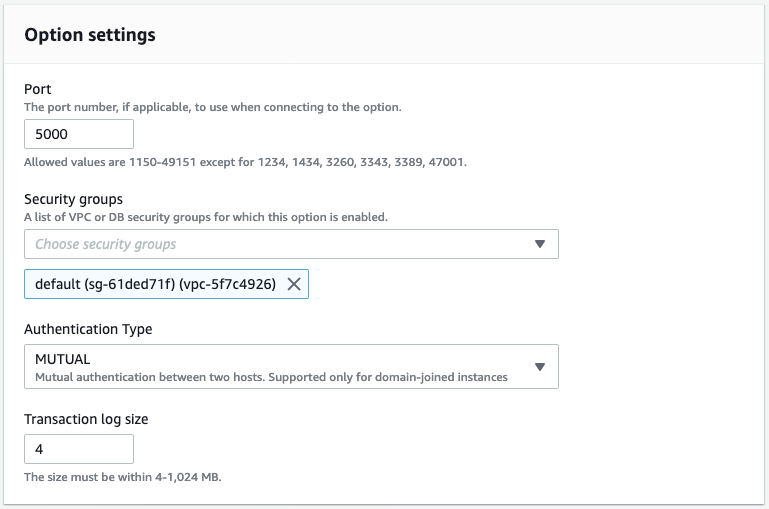Screen dimensions: 769x509
Task: Click the 'Port' field label
Action: [x=37, y=89]
